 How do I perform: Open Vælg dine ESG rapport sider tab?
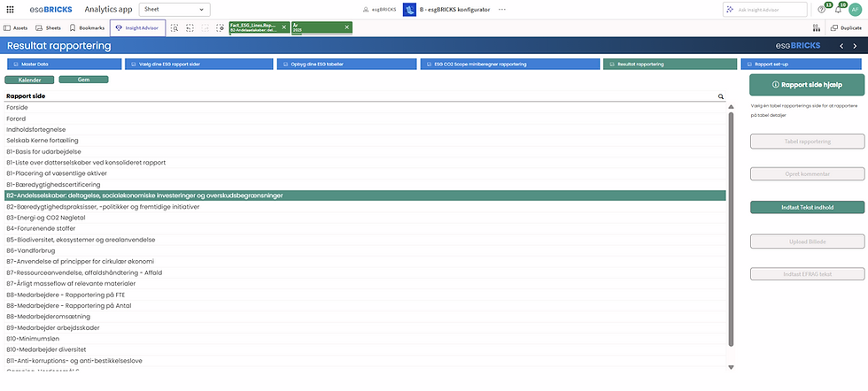point(198,65)
